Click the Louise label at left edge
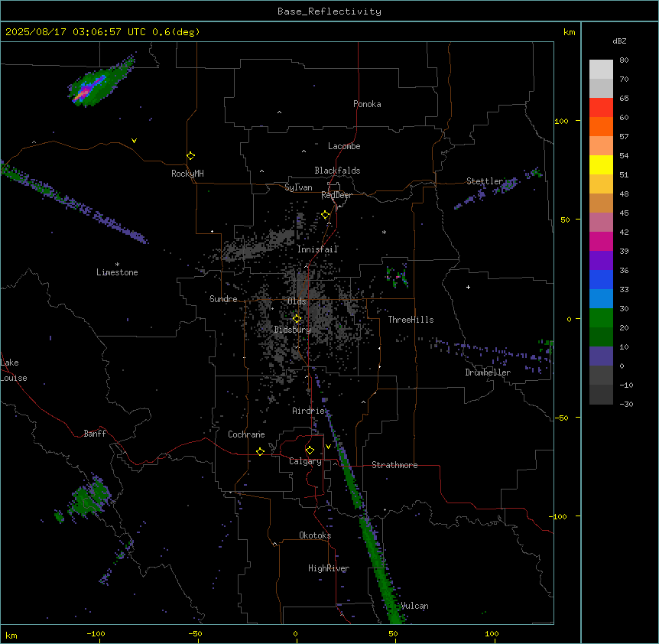 13,378
